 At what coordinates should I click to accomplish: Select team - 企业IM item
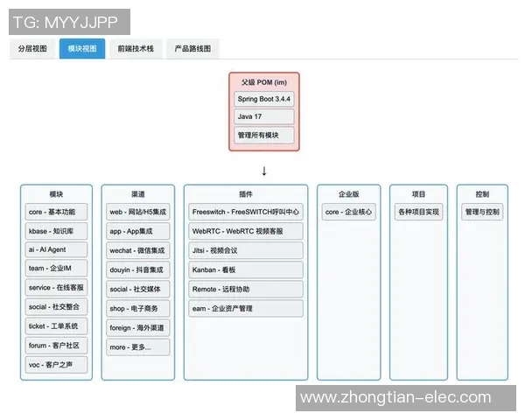[x=56, y=269]
